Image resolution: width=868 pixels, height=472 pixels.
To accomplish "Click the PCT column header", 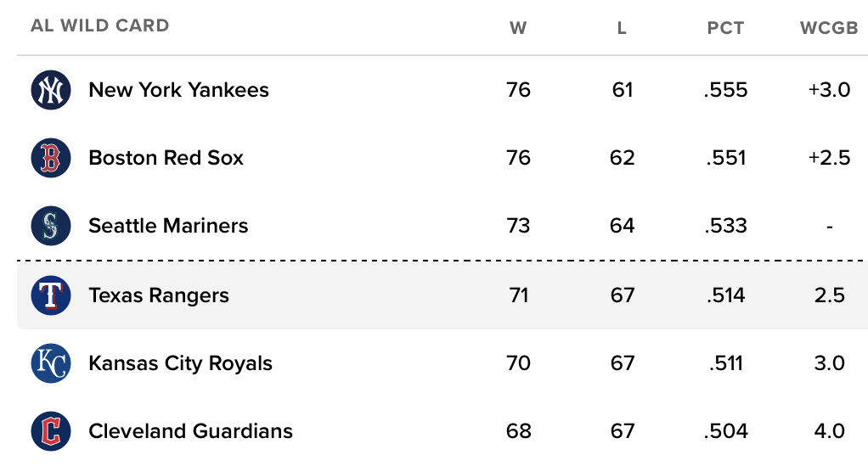I will point(725,28).
